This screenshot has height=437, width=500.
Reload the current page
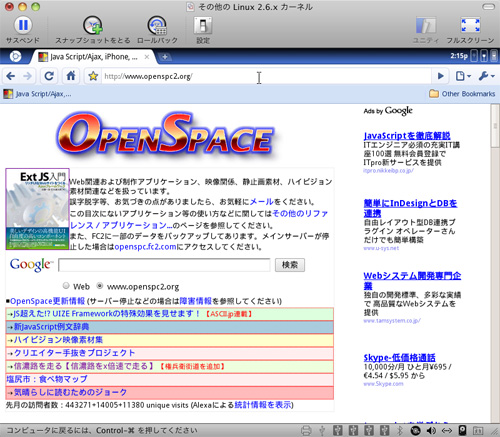pyautogui.click(x=49, y=76)
